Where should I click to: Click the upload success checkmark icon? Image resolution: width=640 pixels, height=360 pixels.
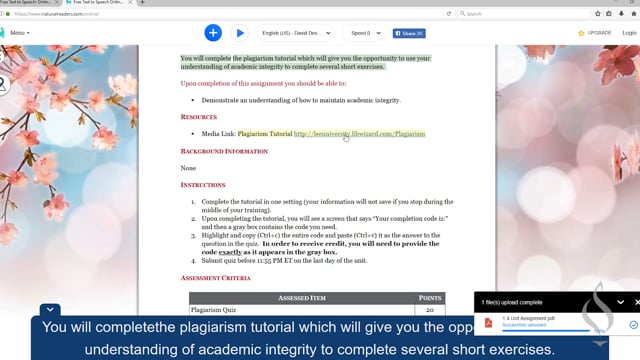click(x=633, y=324)
